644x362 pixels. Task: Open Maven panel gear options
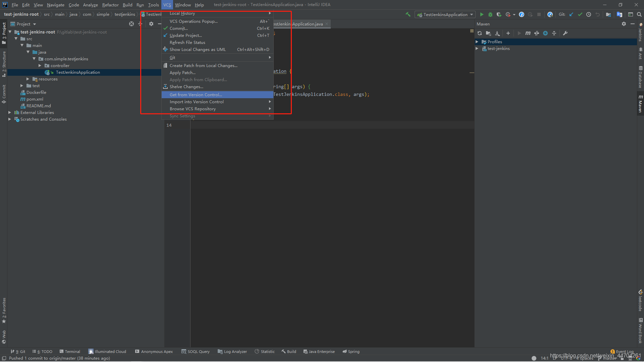pyautogui.click(x=624, y=24)
